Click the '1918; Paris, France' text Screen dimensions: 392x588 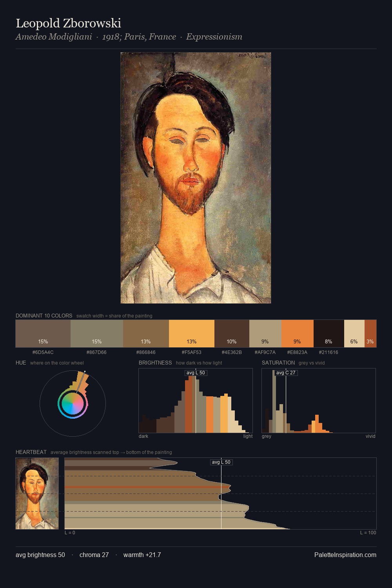[139, 37]
